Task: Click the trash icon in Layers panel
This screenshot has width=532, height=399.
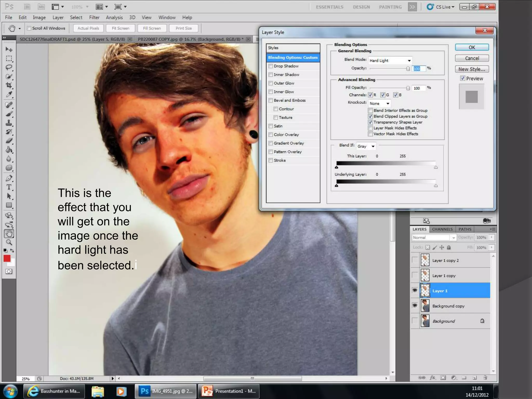Action: coord(485,377)
